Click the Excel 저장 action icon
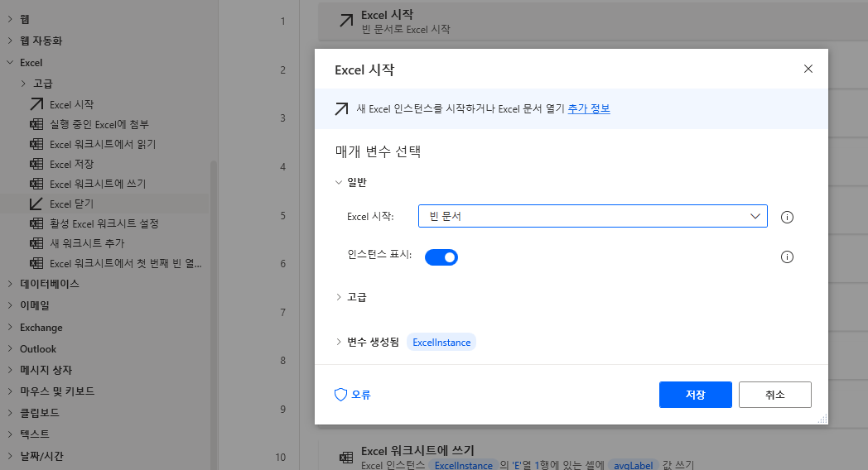 (x=36, y=164)
